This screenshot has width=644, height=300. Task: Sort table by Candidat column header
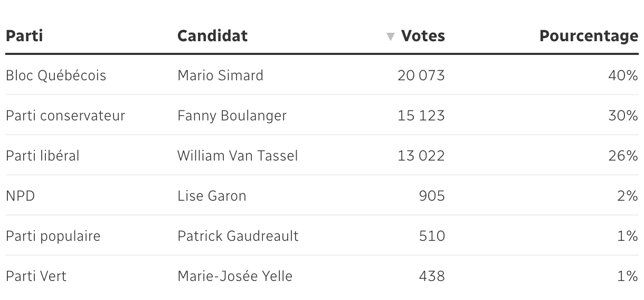point(212,36)
